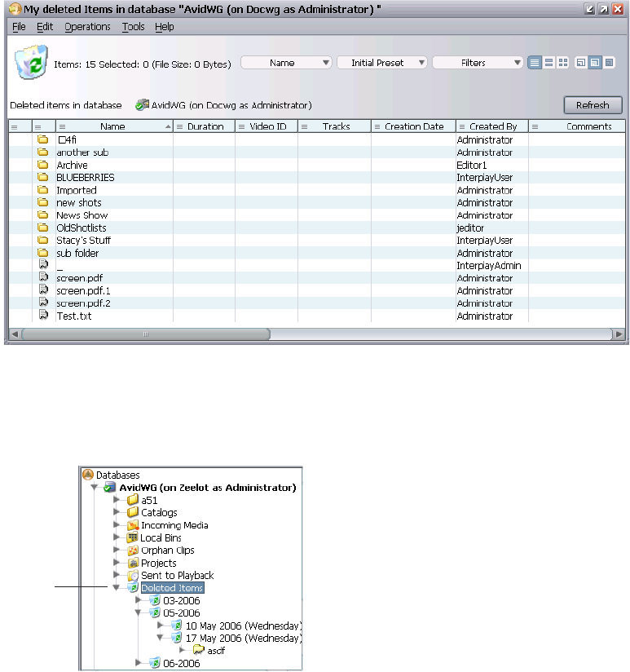Screen dimensions: 630x672
Task: Click the horizontal scrollbar thumb
Action: pyautogui.click(x=146, y=334)
